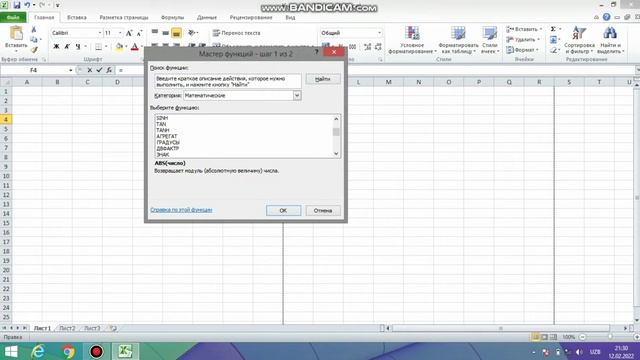The height and width of the screenshot is (360, 640).
Task: Switch to Page Layout view in status bar
Action: coord(544,337)
